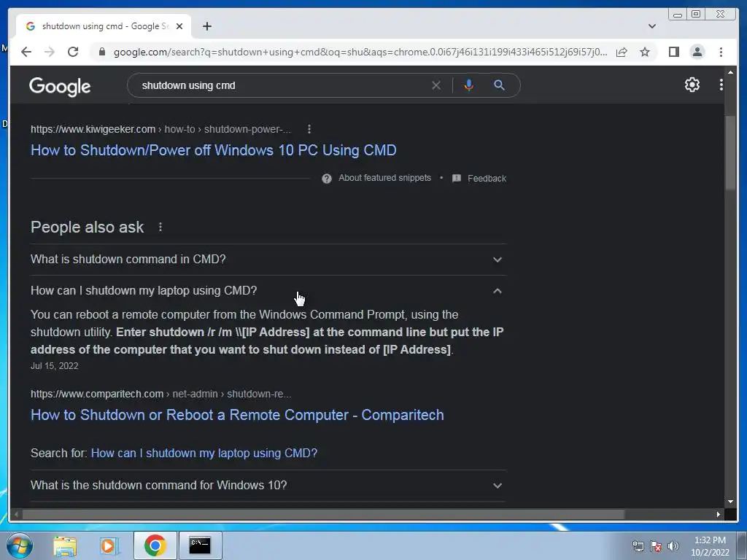Select the 'shutdown using cmd' browser tab
This screenshot has width=747, height=560.
pyautogui.click(x=104, y=26)
